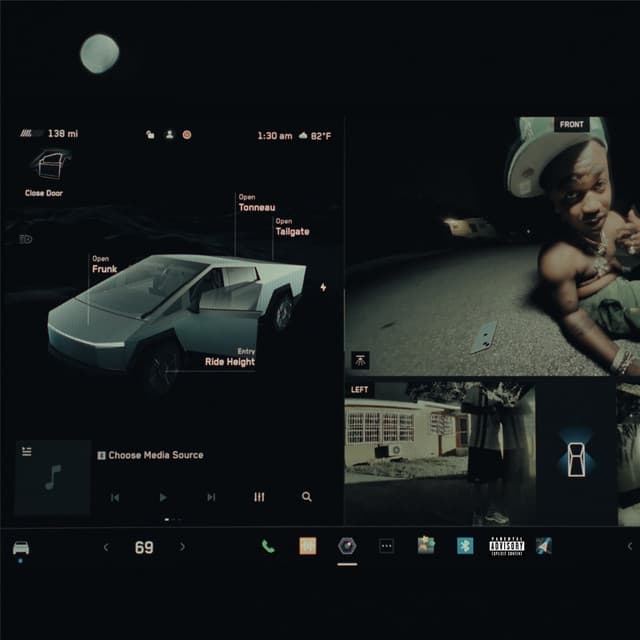640x640 pixels.
Task: Tap the weather 82°F indicator
Action: pyautogui.click(x=315, y=136)
